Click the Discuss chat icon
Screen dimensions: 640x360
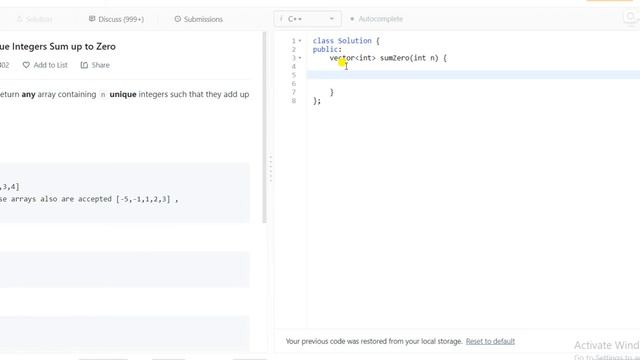(x=92, y=19)
